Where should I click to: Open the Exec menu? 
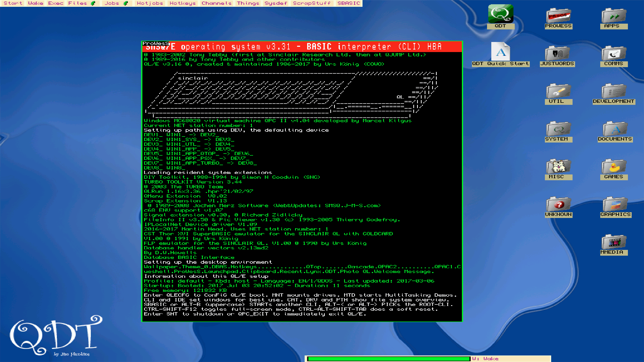tap(56, 3)
